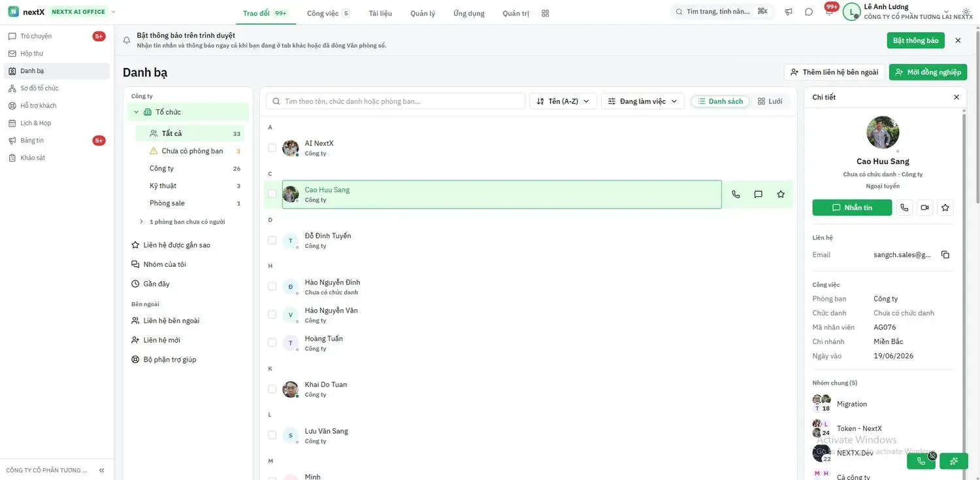Switch to the Tài liệu tab
This screenshot has width=980, height=480.
coord(380,13)
